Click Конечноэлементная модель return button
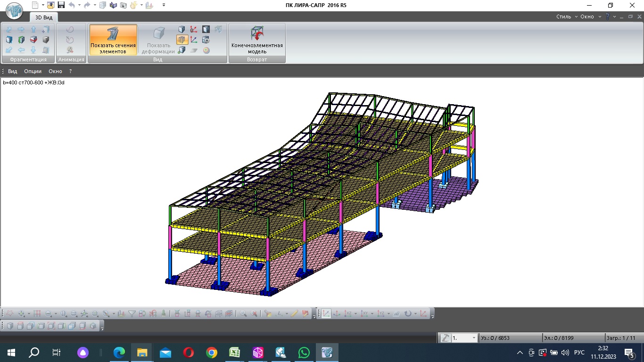Screen dimensions: 644x362 pos(257,40)
